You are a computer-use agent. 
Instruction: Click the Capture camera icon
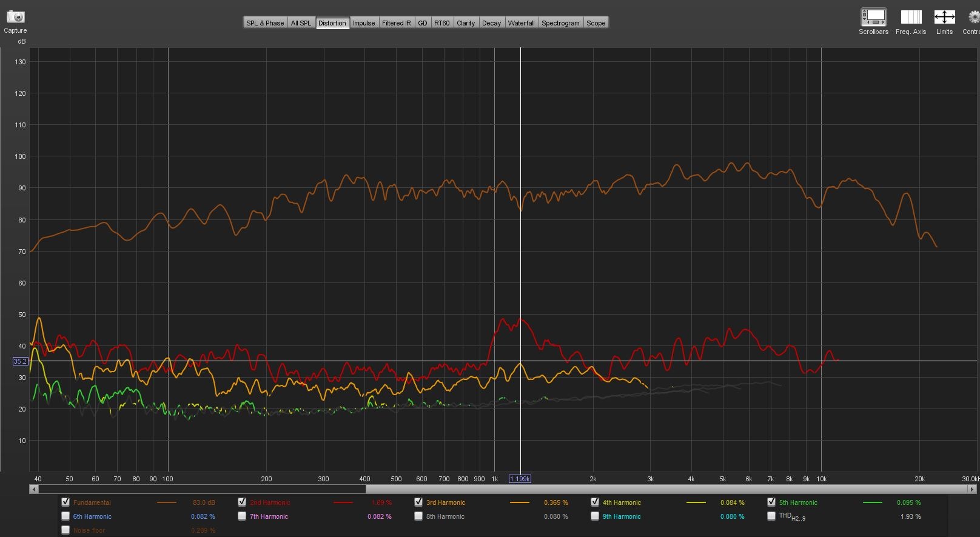(15, 17)
